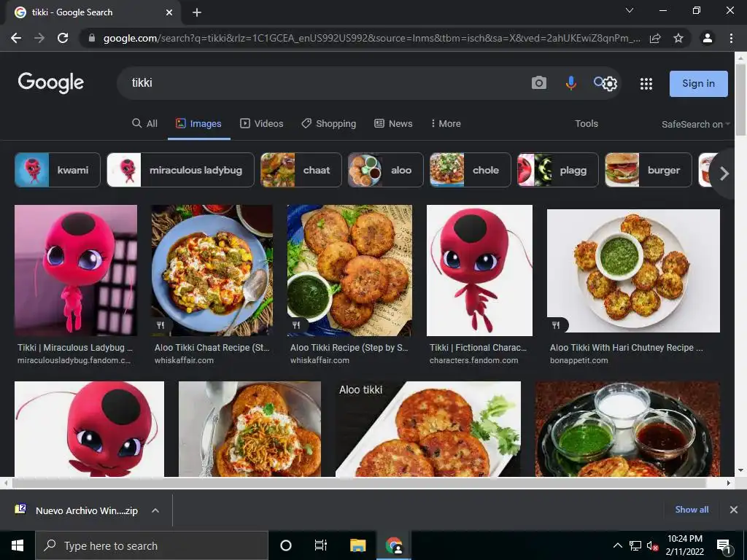Click recipe icon on Aloo Tikki Chaat image
This screenshot has width=747, height=560.
[x=160, y=325]
